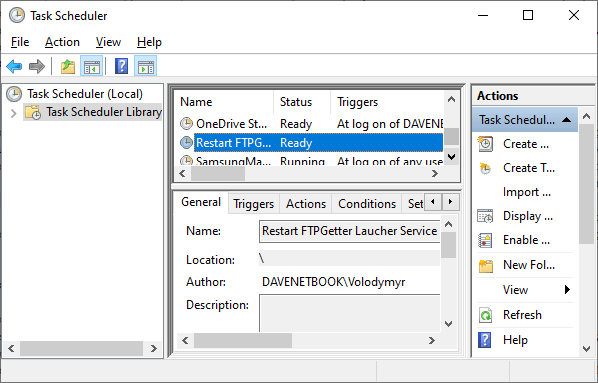Open the View menu
The image size is (598, 383).
pyautogui.click(x=108, y=42)
